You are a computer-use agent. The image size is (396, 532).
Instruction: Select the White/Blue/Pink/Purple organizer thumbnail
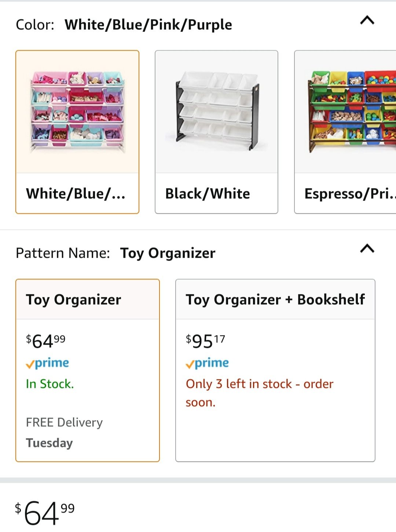tap(77, 112)
